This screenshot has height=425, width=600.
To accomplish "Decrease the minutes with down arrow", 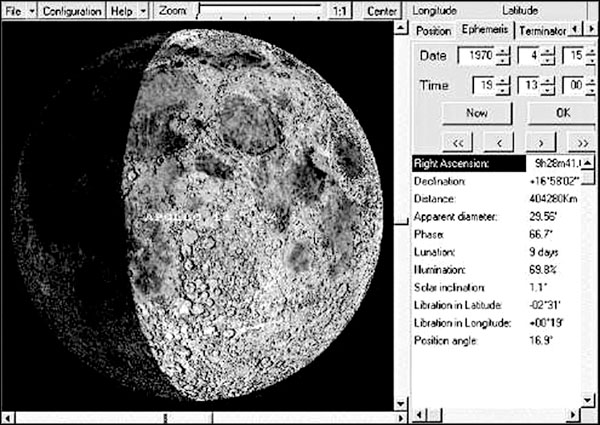I will (x=548, y=90).
